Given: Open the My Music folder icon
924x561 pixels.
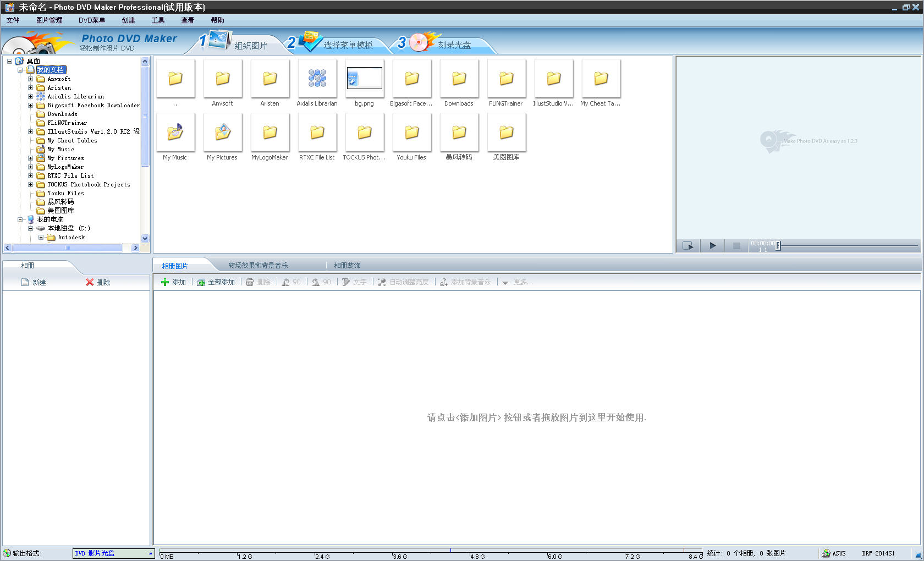Looking at the screenshot, I should [175, 133].
